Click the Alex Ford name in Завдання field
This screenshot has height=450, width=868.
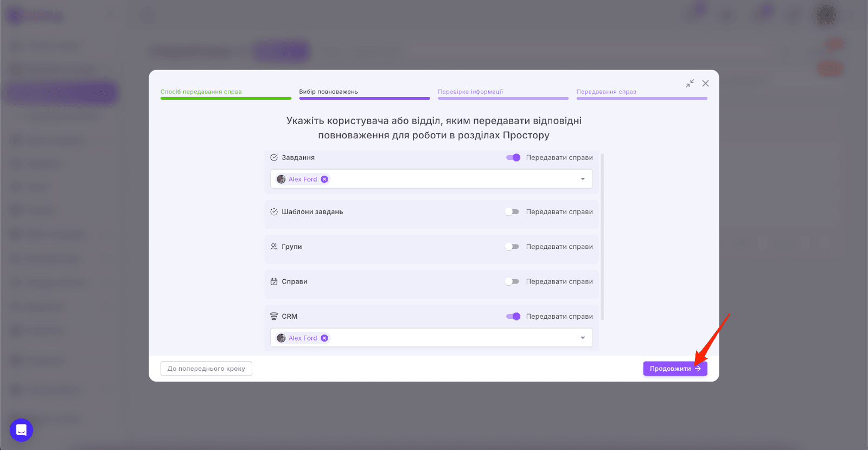pos(303,179)
